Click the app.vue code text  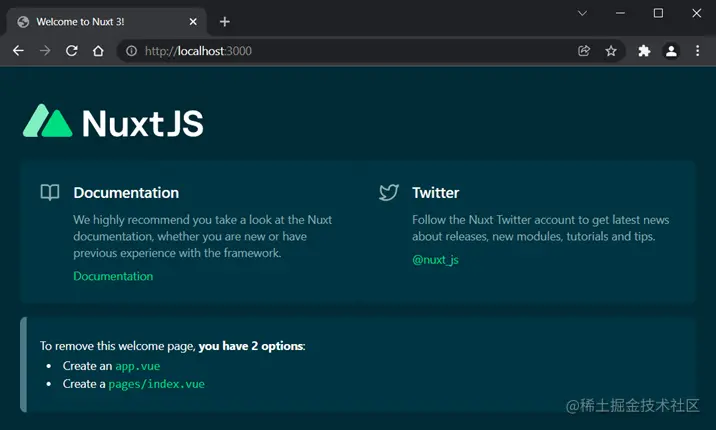pos(137,366)
